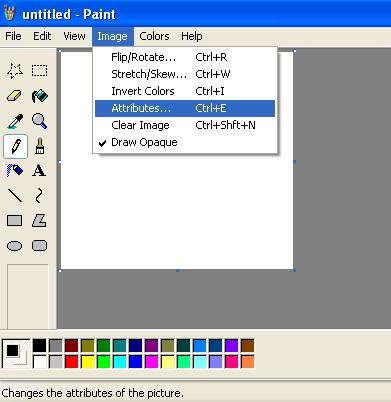
Task: Toggle the Draw Opaque checked option
Action: click(x=185, y=142)
